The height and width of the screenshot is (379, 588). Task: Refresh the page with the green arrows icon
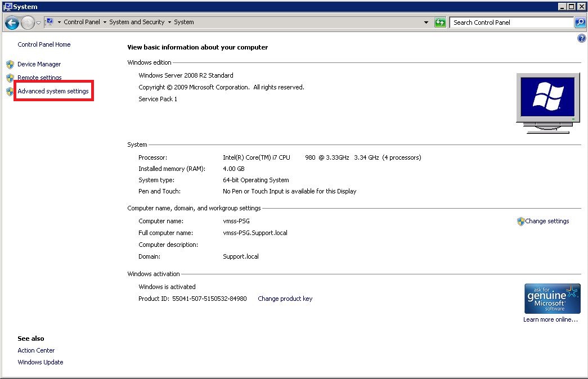[440, 22]
